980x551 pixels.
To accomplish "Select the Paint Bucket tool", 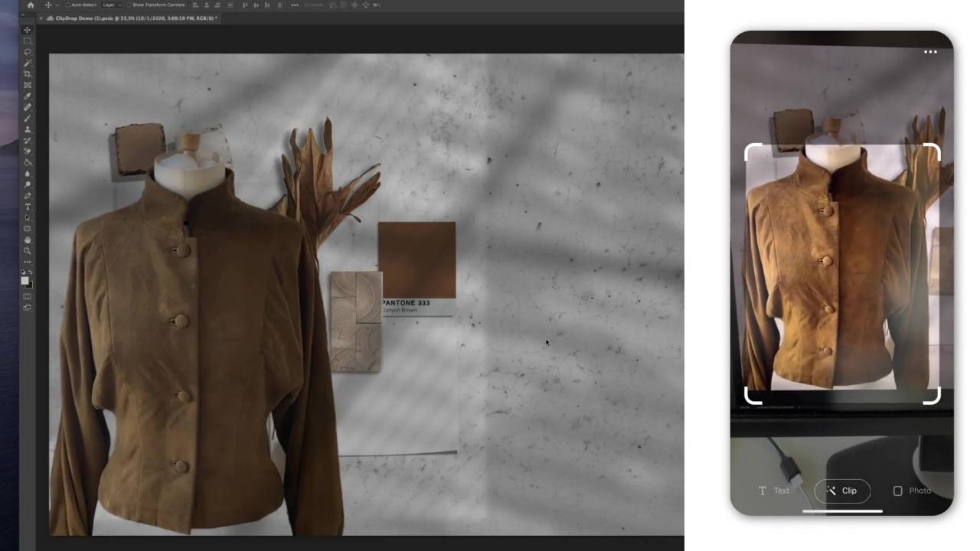I will (x=28, y=162).
